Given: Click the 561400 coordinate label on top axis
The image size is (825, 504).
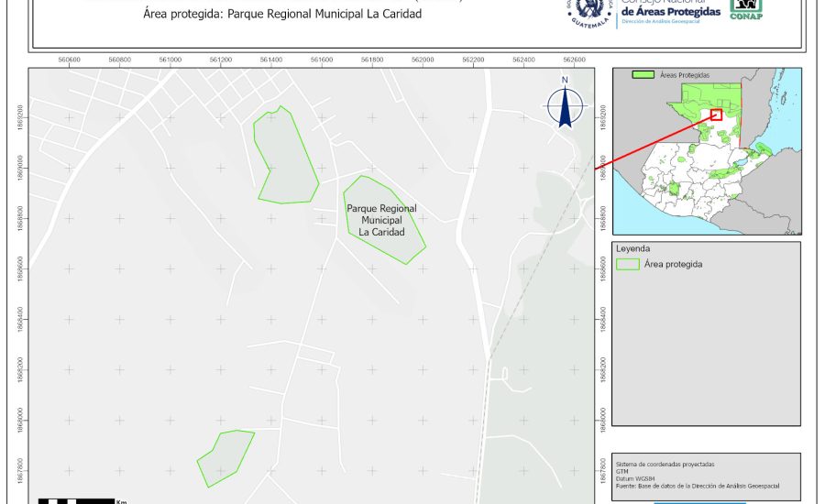Looking at the screenshot, I should click(270, 60).
